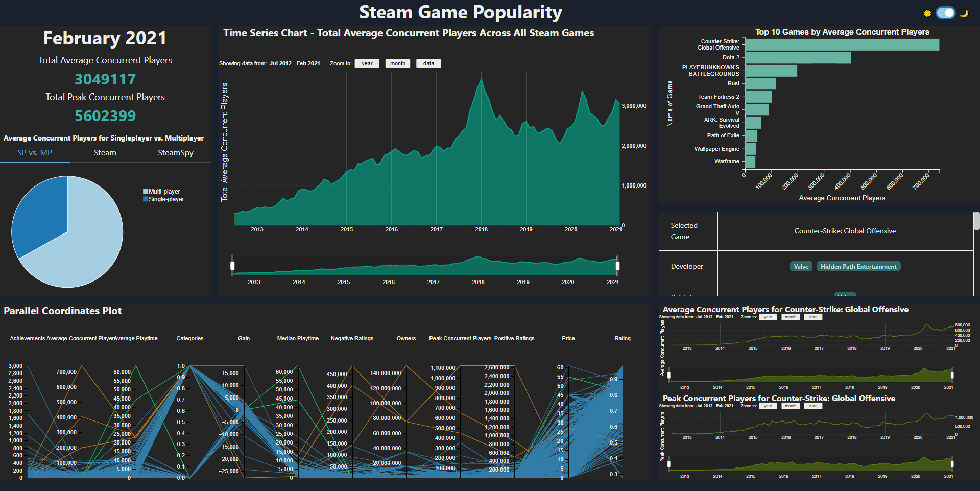The width and height of the screenshot is (980, 491).
Task: Click the Positive Ratings axis label
Action: coord(514,338)
